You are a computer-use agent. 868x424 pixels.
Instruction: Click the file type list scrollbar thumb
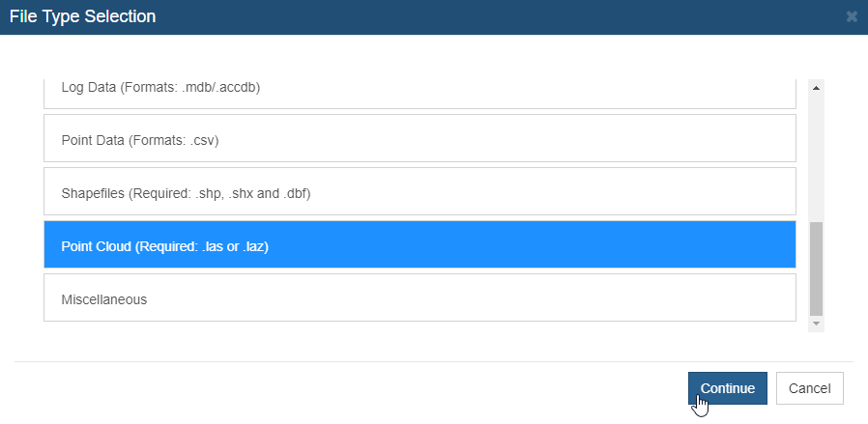[x=816, y=269]
